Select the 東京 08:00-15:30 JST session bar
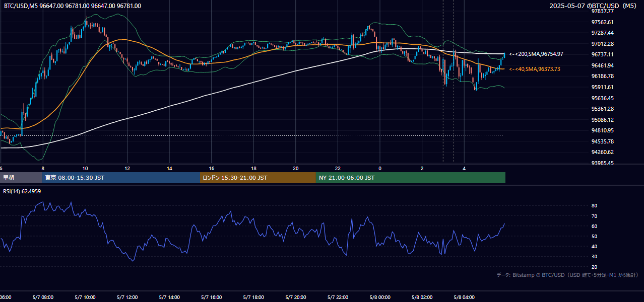The width and height of the screenshot is (644, 302). [x=121, y=178]
